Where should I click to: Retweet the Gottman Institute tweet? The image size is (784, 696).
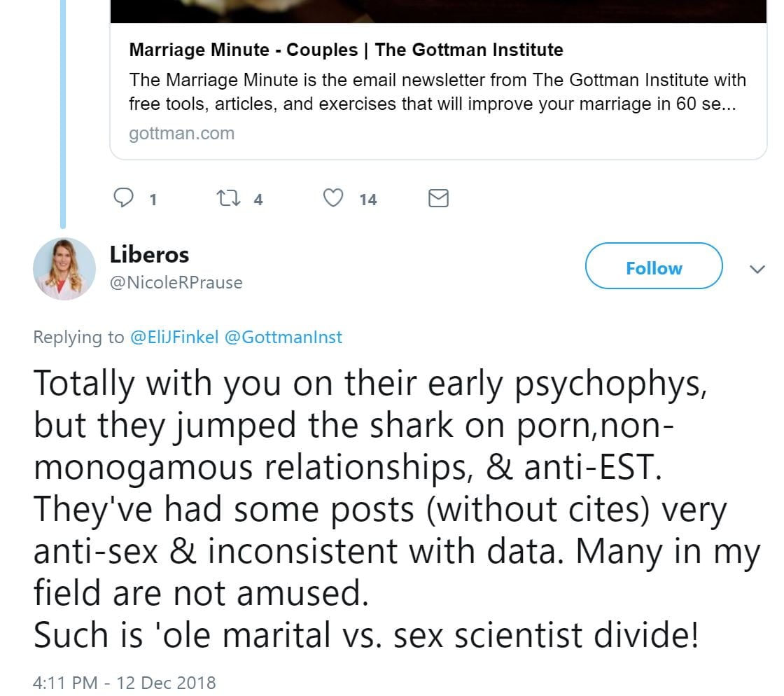(228, 199)
